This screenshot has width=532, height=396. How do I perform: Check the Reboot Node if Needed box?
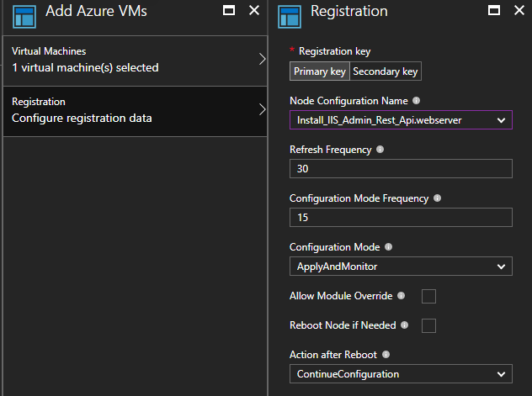pos(428,325)
